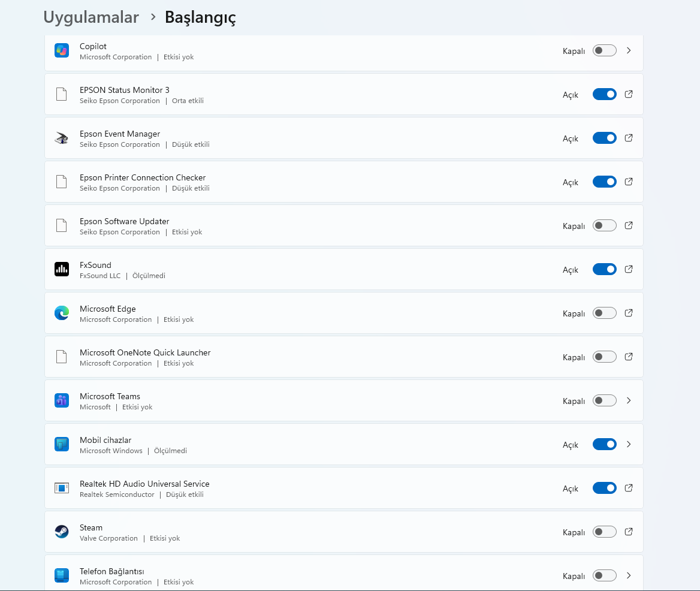Open external link for Realtek HD Audio
The height and width of the screenshot is (591, 700).
point(629,488)
